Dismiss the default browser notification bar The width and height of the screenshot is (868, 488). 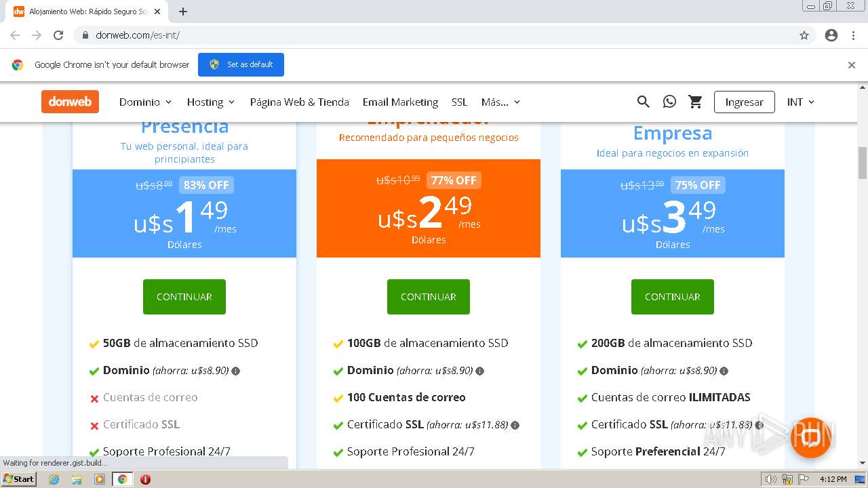852,65
